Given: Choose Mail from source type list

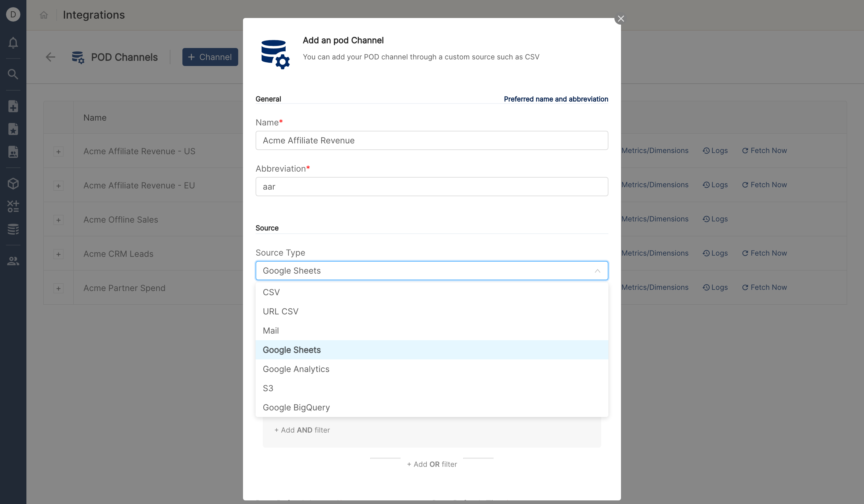Looking at the screenshot, I should coord(432,331).
